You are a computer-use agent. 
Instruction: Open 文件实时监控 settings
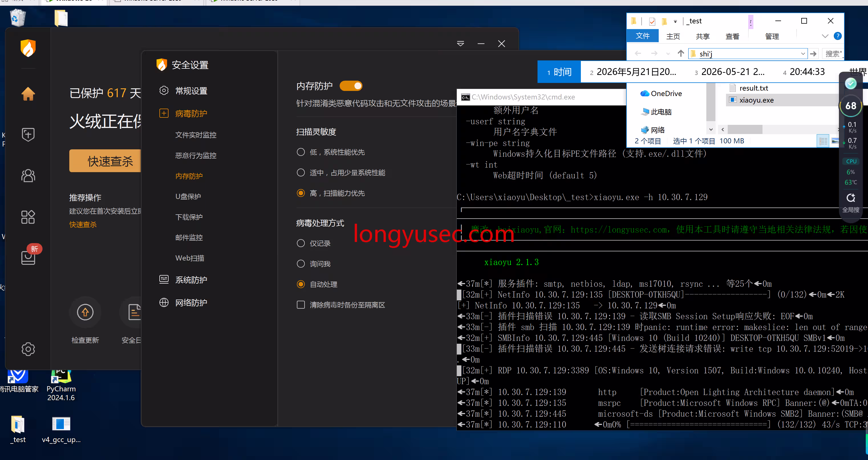tap(196, 135)
